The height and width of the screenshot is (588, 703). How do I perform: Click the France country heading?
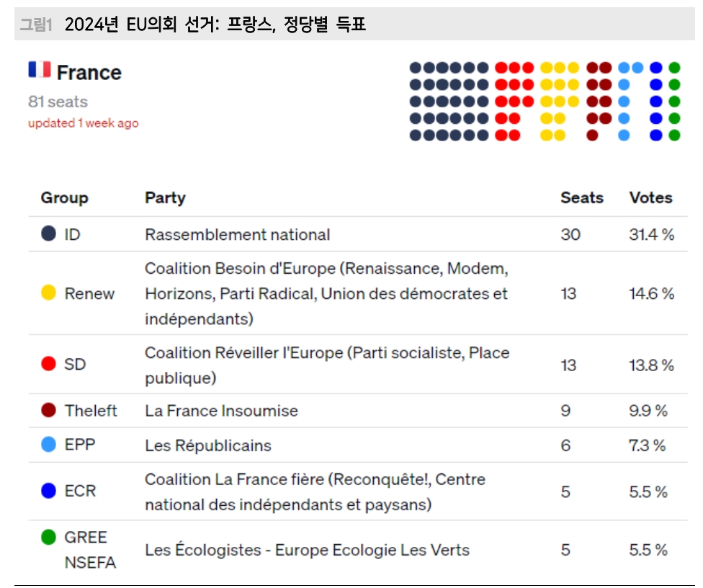click(89, 72)
